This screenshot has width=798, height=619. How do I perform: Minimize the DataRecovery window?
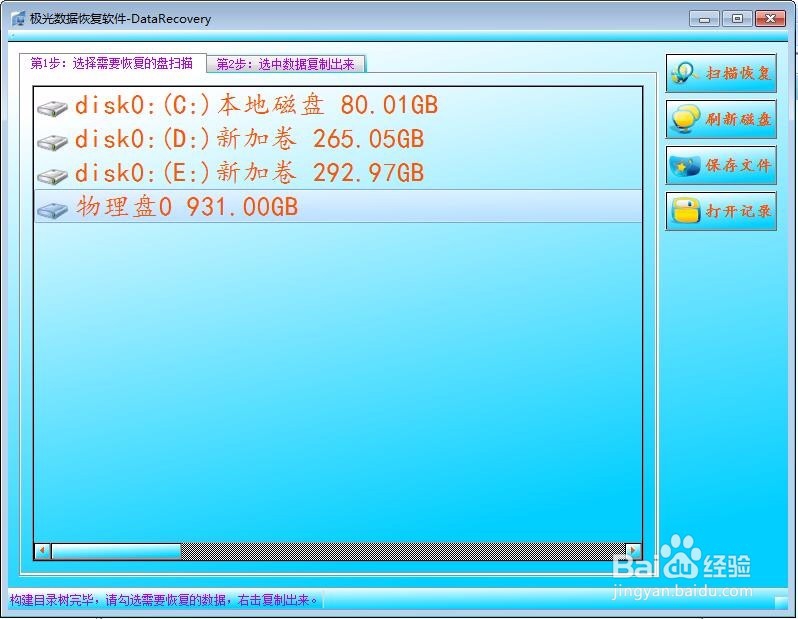point(704,19)
